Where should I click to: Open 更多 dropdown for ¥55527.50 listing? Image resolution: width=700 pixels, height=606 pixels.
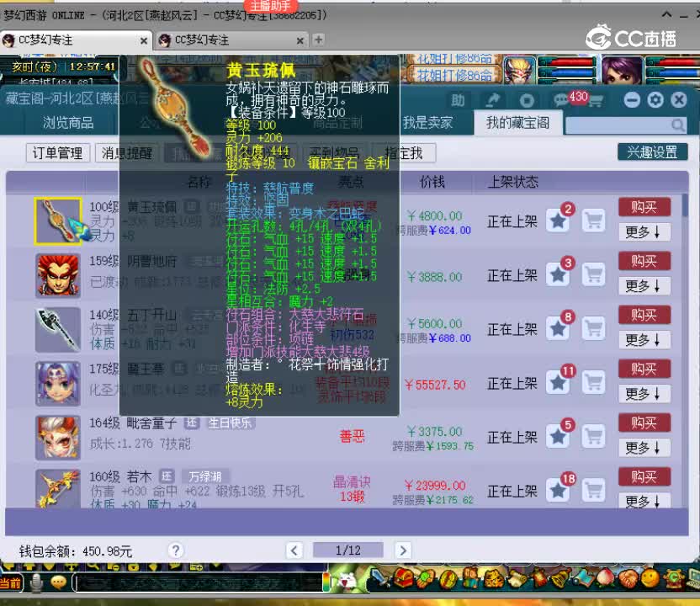[x=644, y=394]
